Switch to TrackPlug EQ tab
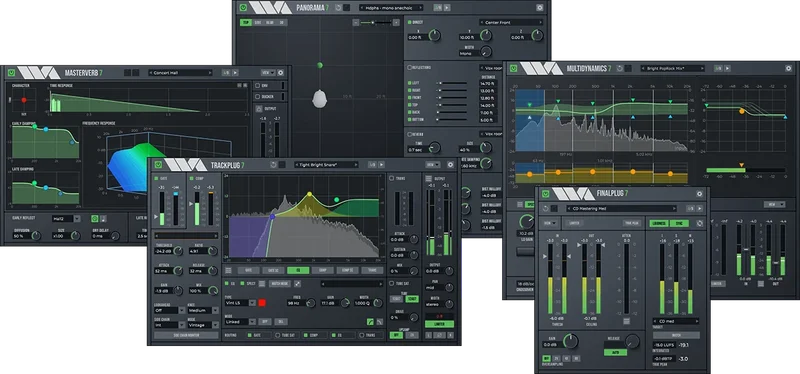The image size is (800, 374). click(298, 270)
